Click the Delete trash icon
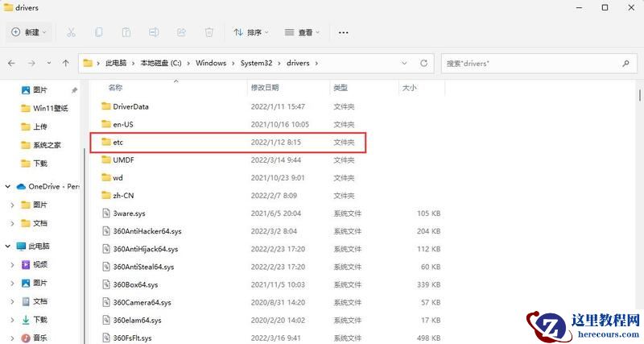This screenshot has height=344, width=644. click(x=209, y=32)
